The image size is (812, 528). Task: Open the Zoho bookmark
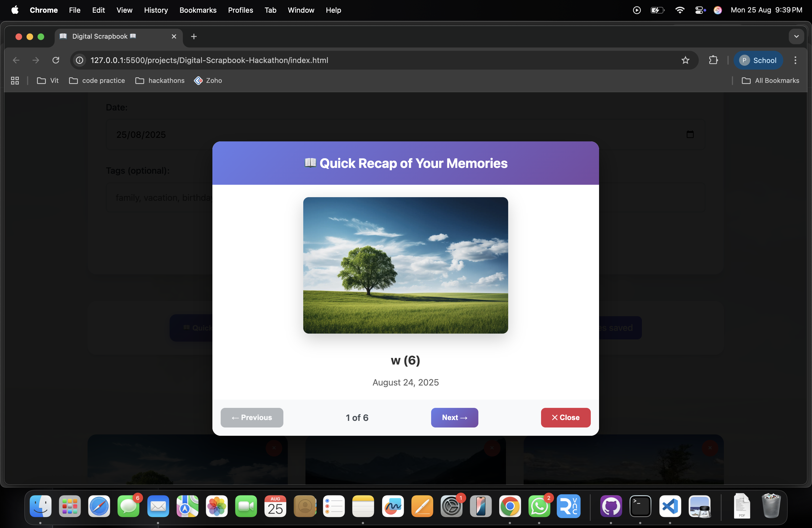208,80
